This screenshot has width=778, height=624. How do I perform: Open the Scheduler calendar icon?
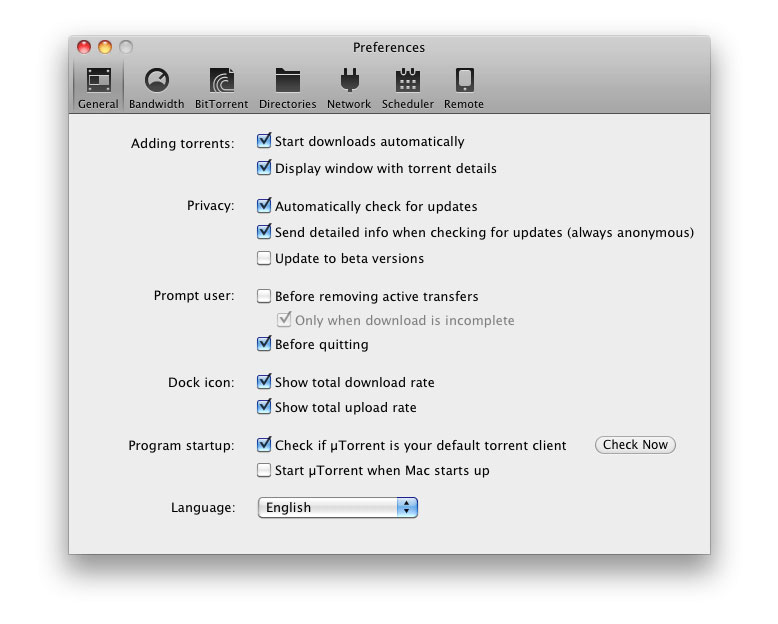tap(407, 81)
